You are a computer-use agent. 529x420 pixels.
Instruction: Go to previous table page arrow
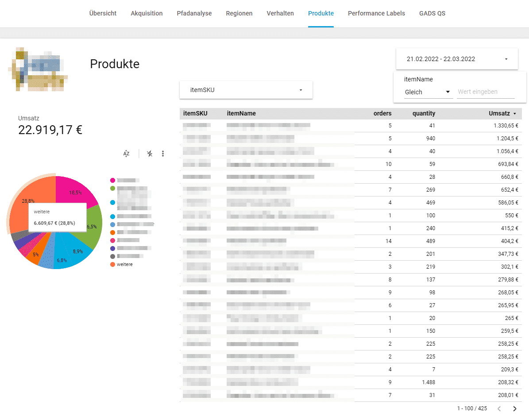[499, 408]
